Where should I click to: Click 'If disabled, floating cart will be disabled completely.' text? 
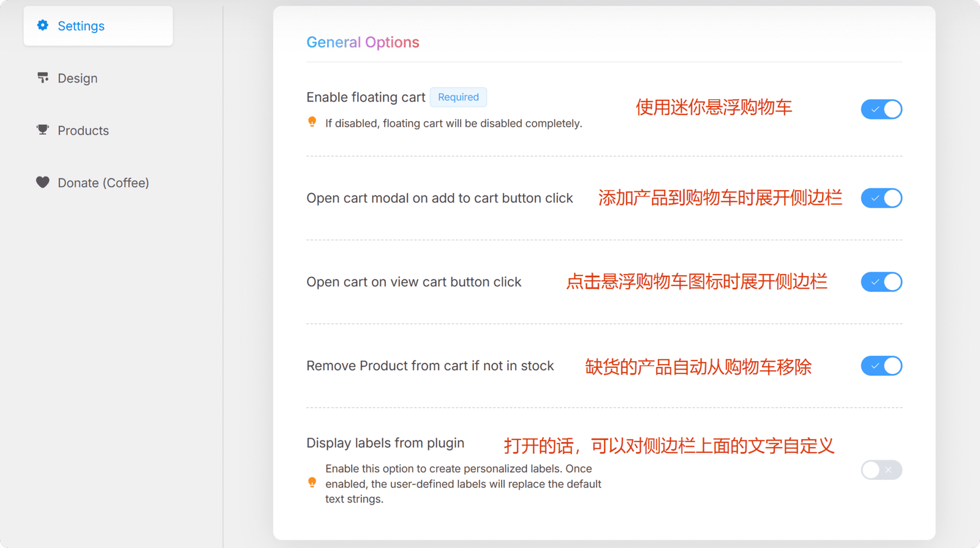click(x=453, y=123)
